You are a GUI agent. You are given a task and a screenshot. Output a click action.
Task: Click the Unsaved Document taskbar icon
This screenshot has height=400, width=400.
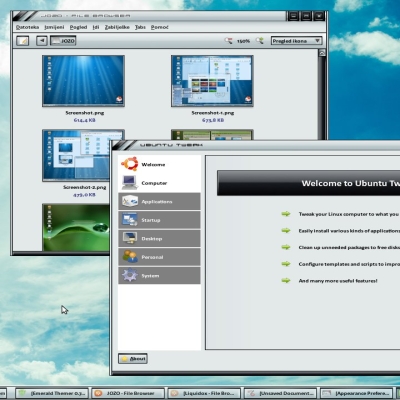[251, 393]
